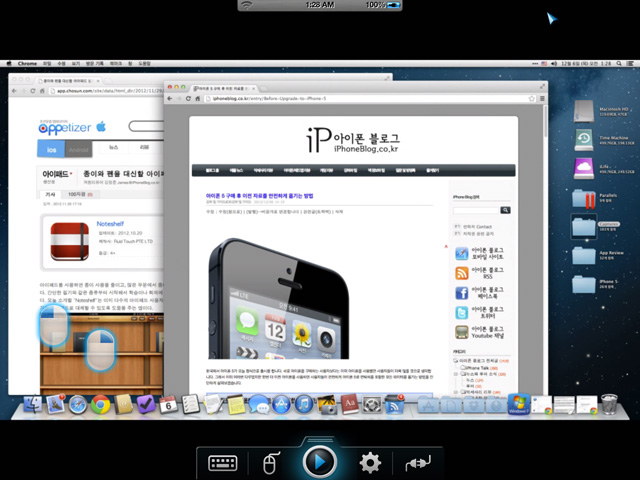Open the RSS reader app with badge in the Dock

[x=395, y=405]
